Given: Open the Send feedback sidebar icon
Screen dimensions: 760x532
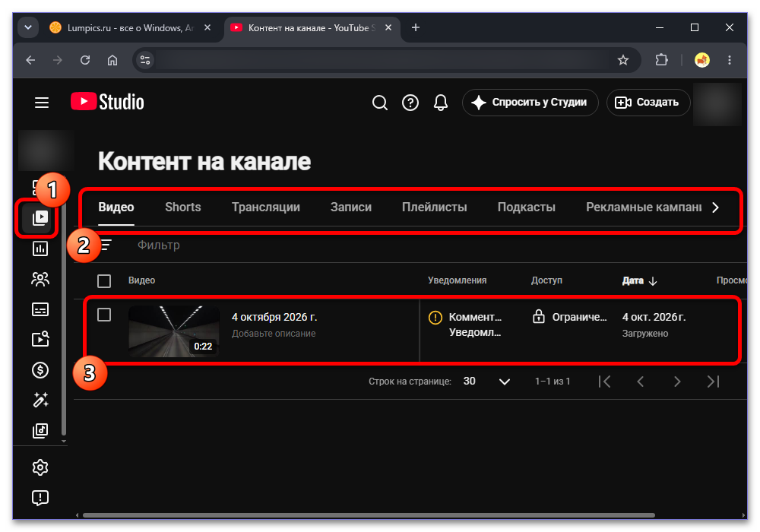Looking at the screenshot, I should pyautogui.click(x=40, y=498).
